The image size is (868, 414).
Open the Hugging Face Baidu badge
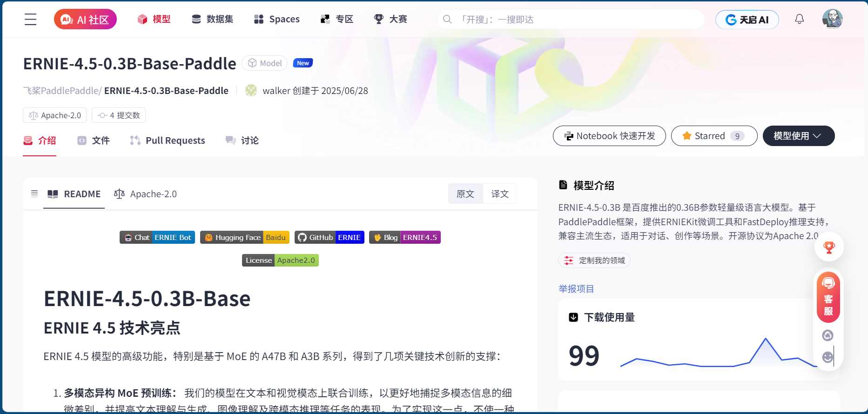[245, 237]
